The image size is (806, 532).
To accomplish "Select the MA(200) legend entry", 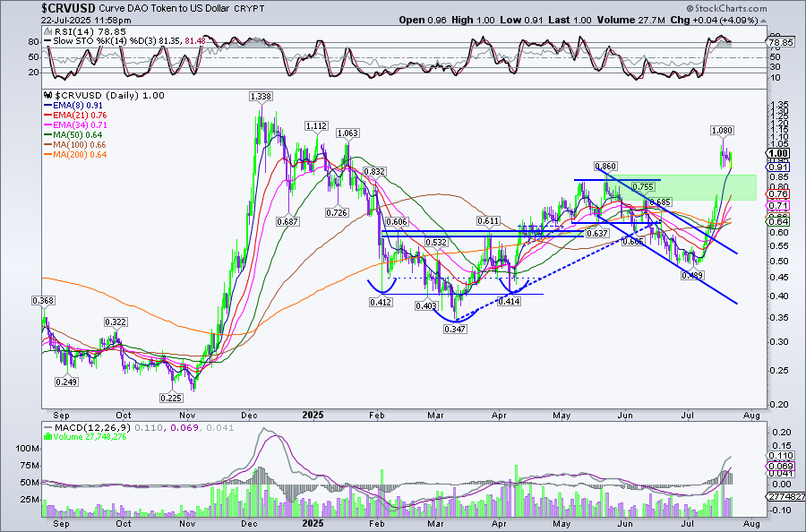I will pos(75,154).
